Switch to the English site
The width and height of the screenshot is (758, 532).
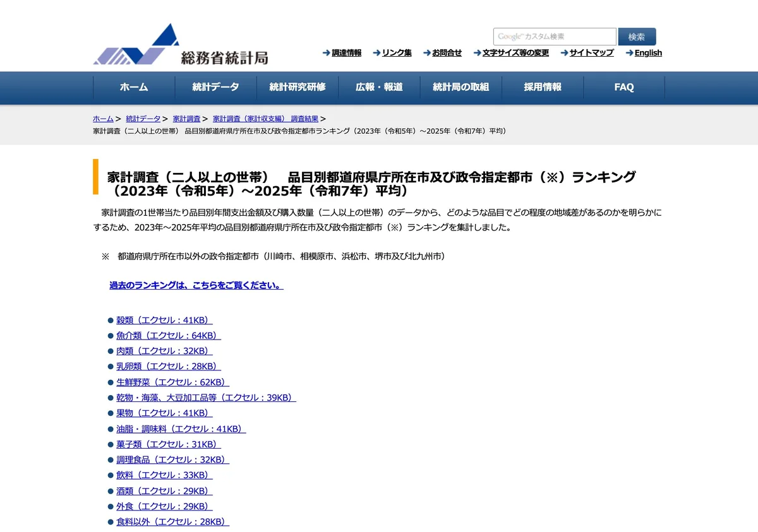click(x=648, y=53)
